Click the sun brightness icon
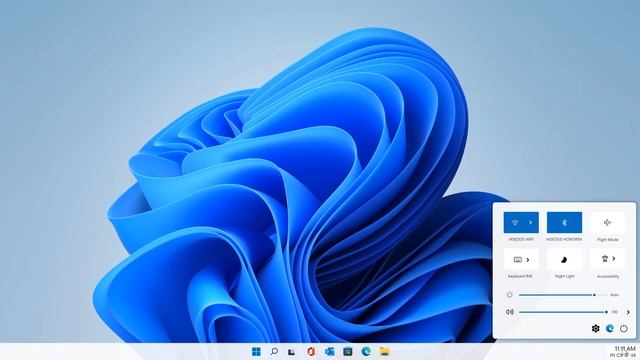The image size is (640, 360). [x=509, y=295]
